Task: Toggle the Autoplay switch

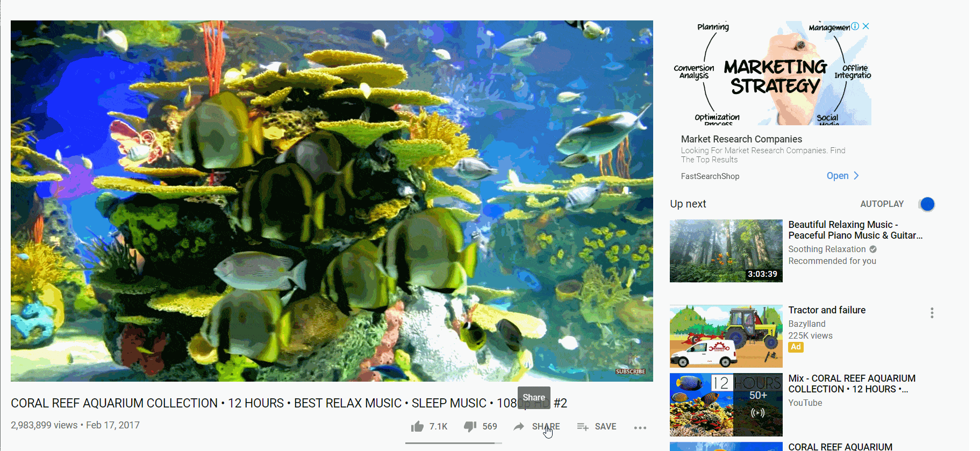Action: click(x=927, y=204)
